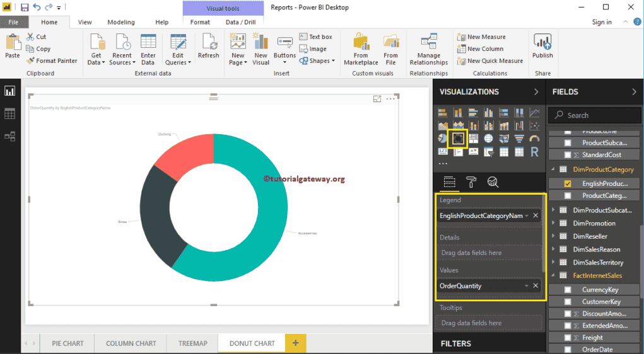Open EnglishProductCategoryNam legend dropdown arrow

point(527,216)
